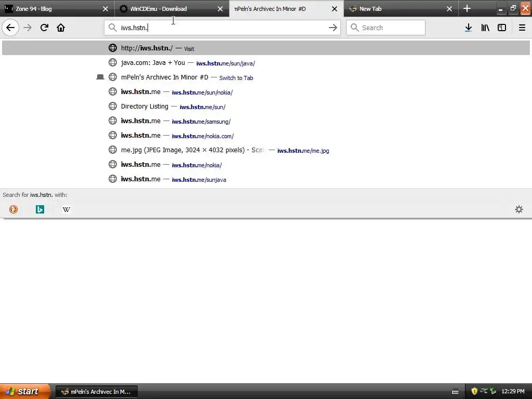Close the New Tab tab

point(449,9)
